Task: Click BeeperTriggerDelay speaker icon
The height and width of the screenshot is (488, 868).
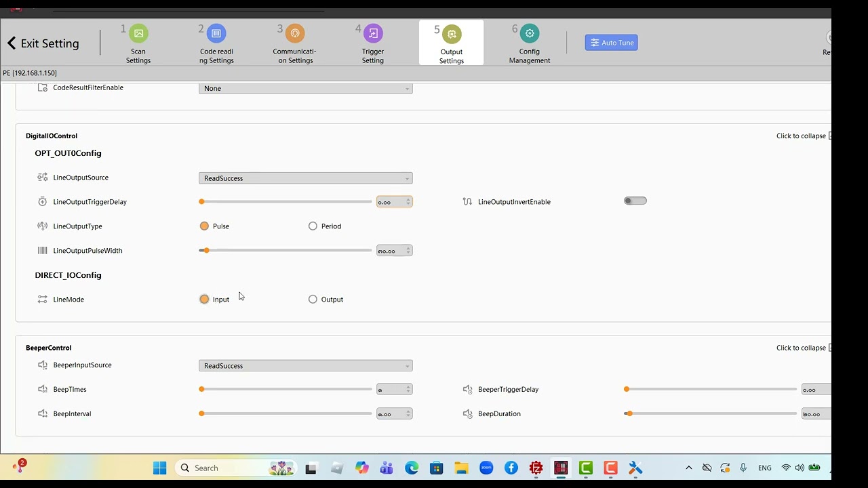Action: tap(467, 390)
